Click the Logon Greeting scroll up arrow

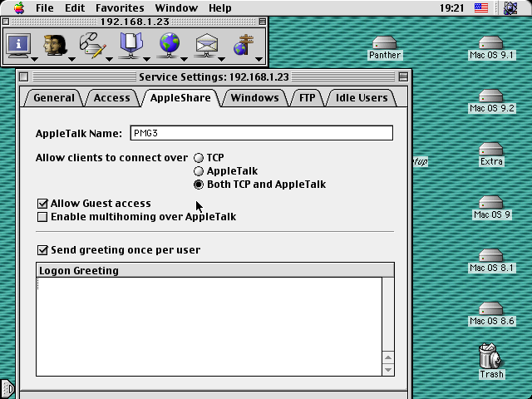click(x=388, y=357)
